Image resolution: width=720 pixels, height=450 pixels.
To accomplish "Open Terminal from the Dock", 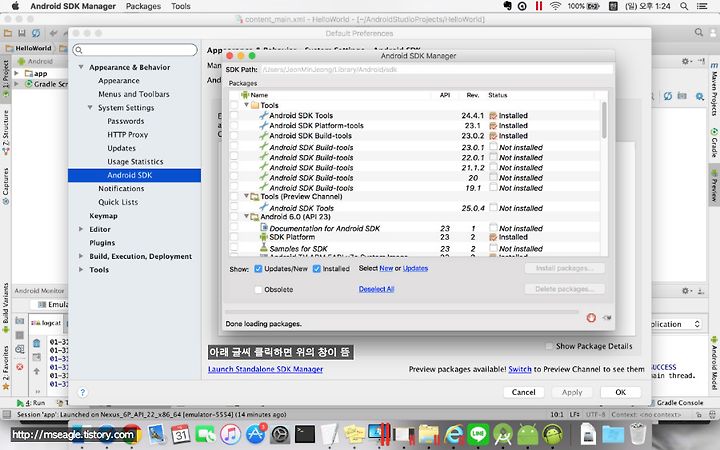I will (305, 434).
